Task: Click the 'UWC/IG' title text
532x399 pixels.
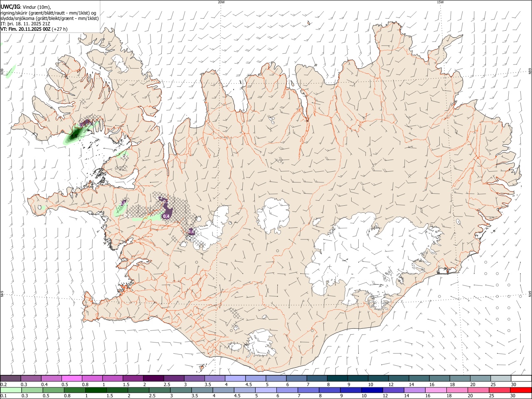Action: (10, 7)
